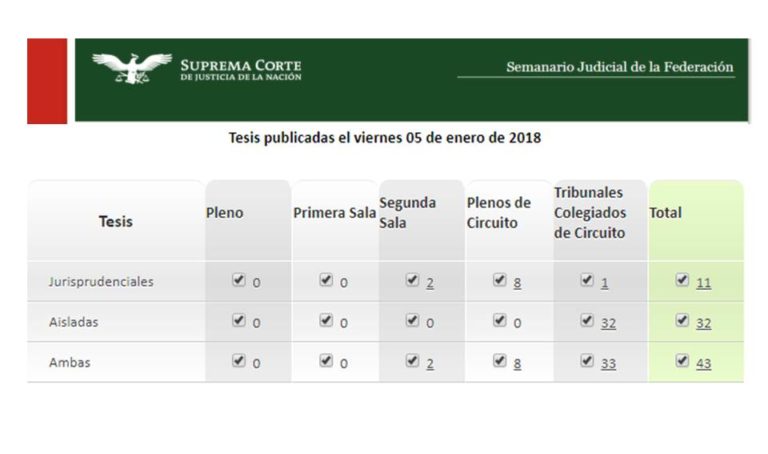This screenshot has width=768, height=454.
Task: Open the 32 Aisladas Tribunales Colegiados link
Action: click(x=608, y=323)
